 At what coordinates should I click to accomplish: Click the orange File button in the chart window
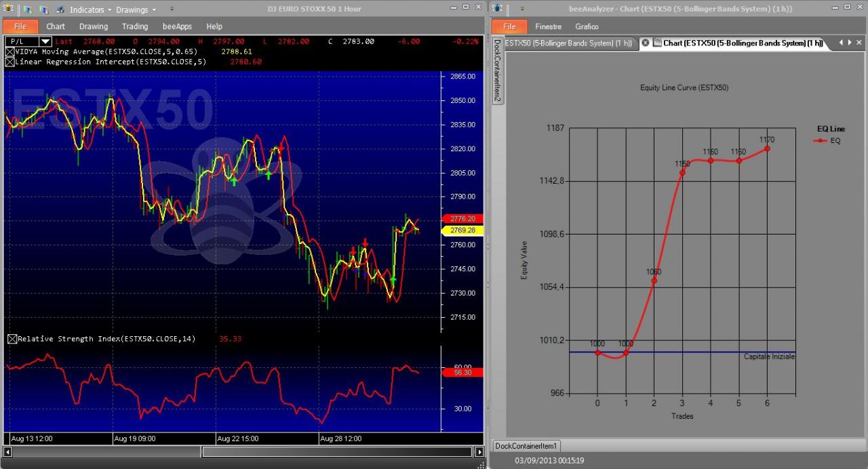pyautogui.click(x=20, y=26)
